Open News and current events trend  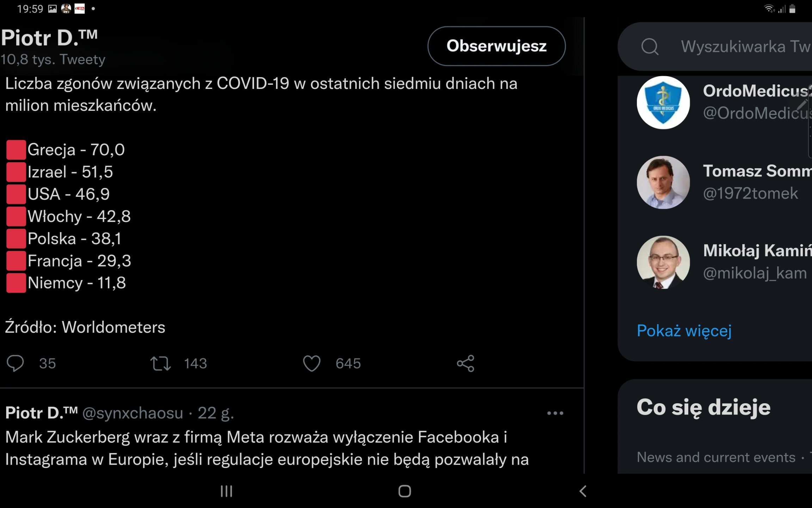tap(716, 457)
